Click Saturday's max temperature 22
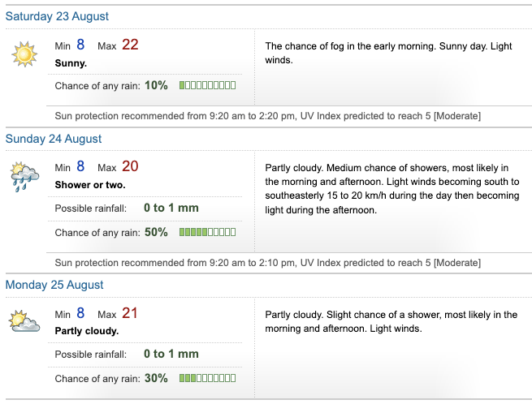The image size is (532, 404). point(130,45)
